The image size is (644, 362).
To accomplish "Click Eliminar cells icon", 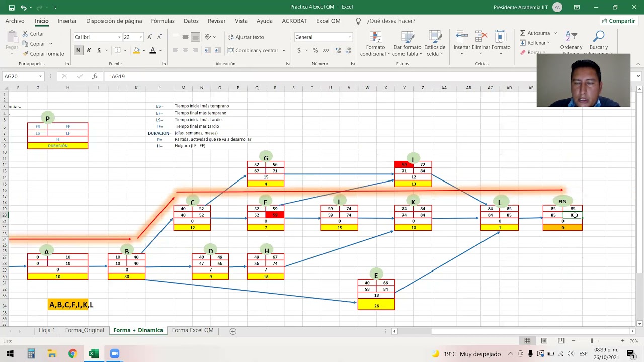I will (x=481, y=37).
